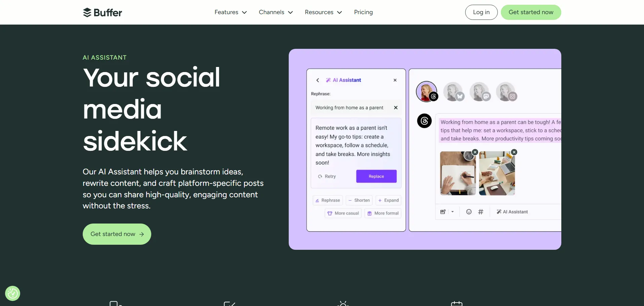The height and width of the screenshot is (306, 644).
Task: Click the emoji smiley icon in composer
Action: (469, 212)
